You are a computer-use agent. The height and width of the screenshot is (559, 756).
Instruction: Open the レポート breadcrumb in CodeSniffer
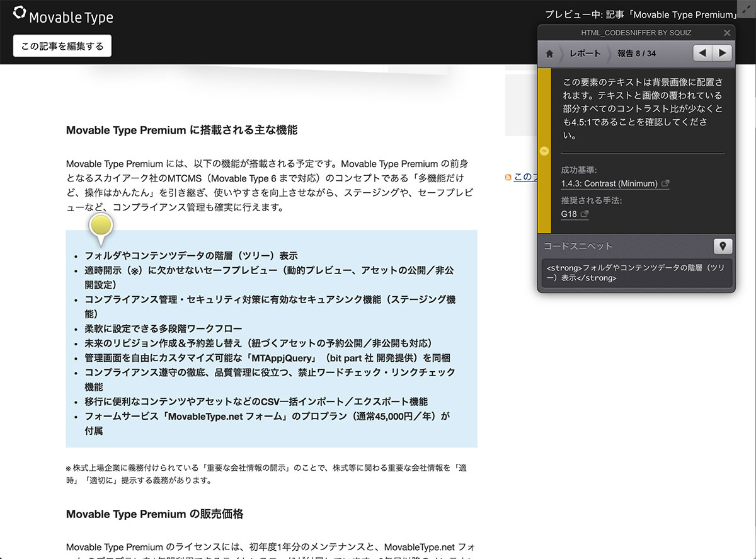pos(585,54)
